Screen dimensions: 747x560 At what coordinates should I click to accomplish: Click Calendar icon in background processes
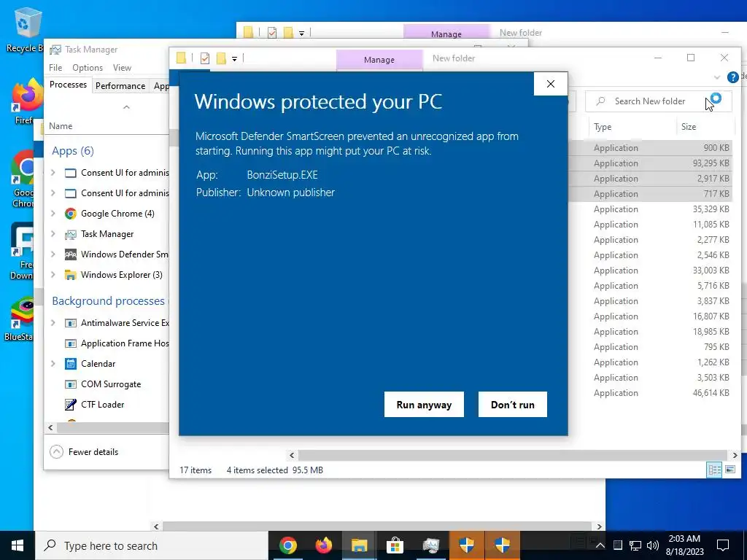pyautogui.click(x=71, y=364)
